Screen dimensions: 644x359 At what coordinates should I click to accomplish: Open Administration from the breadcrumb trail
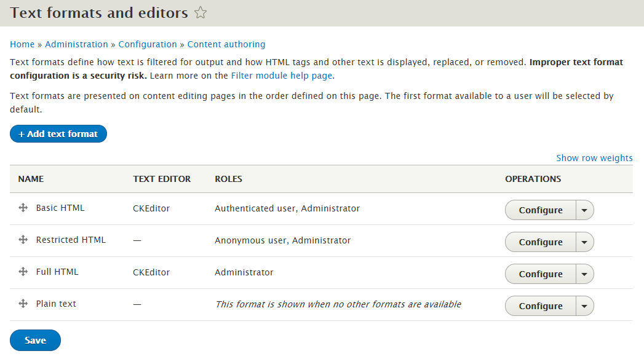76,44
